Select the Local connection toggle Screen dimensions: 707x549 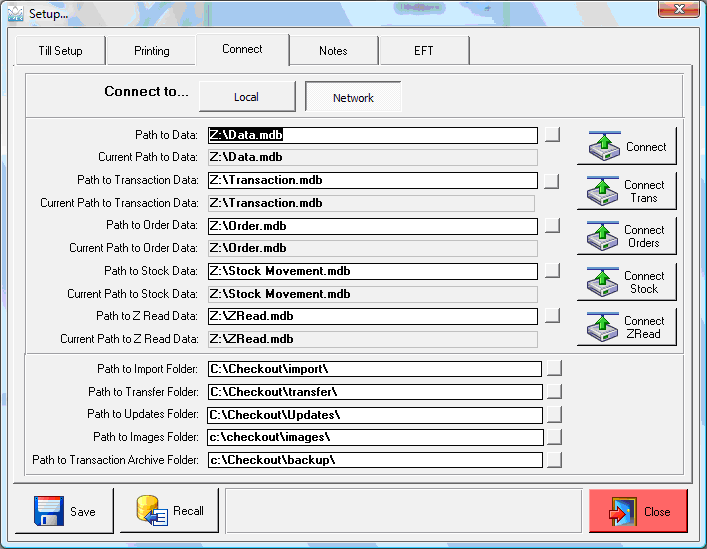point(246,97)
